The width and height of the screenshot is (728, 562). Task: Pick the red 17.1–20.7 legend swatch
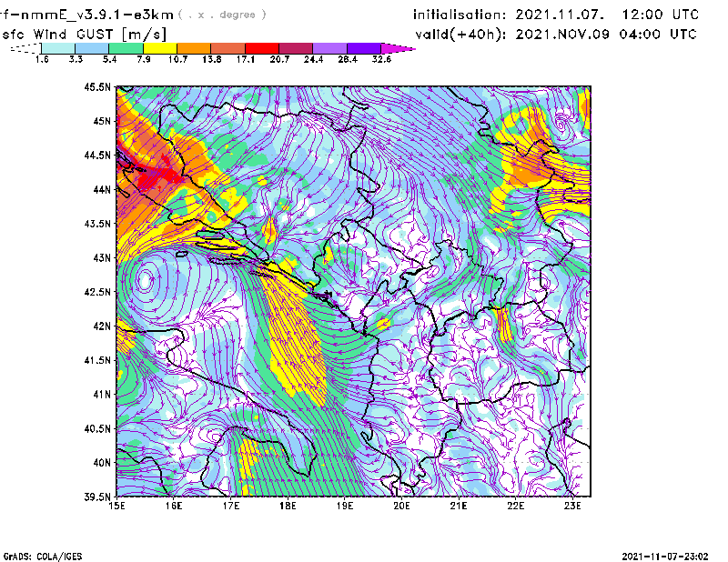point(262,48)
